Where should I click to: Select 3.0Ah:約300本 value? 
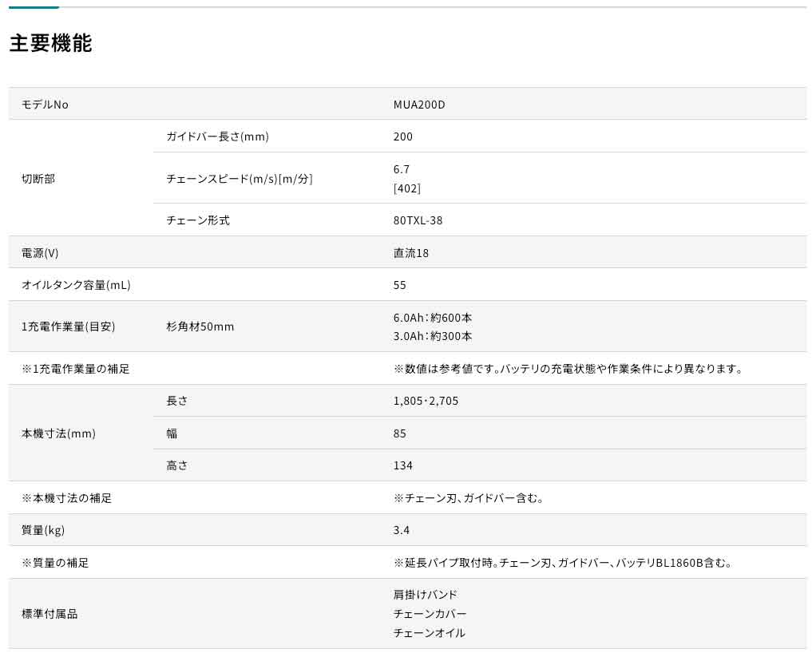433,336
